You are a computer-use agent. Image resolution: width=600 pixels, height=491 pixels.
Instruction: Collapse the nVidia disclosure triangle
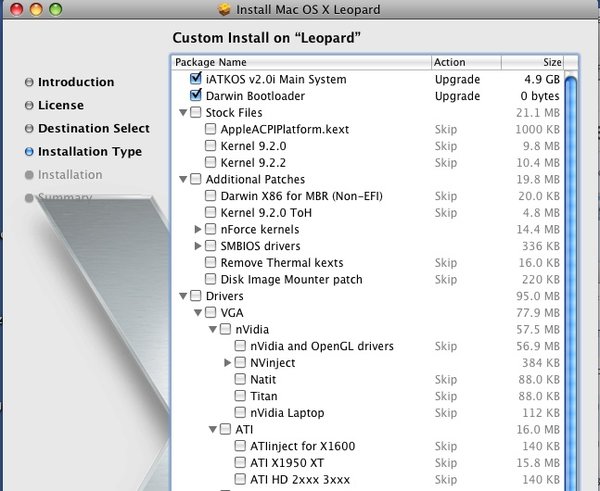click(x=213, y=330)
